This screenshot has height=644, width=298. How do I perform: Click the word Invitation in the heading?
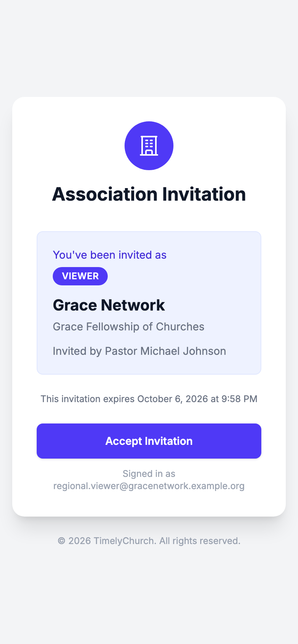[204, 194]
